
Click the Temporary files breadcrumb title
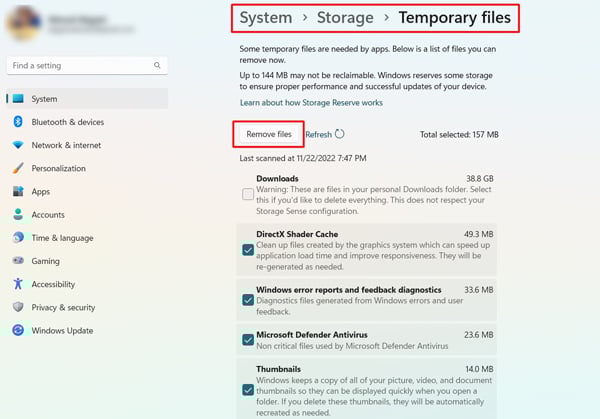pyautogui.click(x=455, y=18)
